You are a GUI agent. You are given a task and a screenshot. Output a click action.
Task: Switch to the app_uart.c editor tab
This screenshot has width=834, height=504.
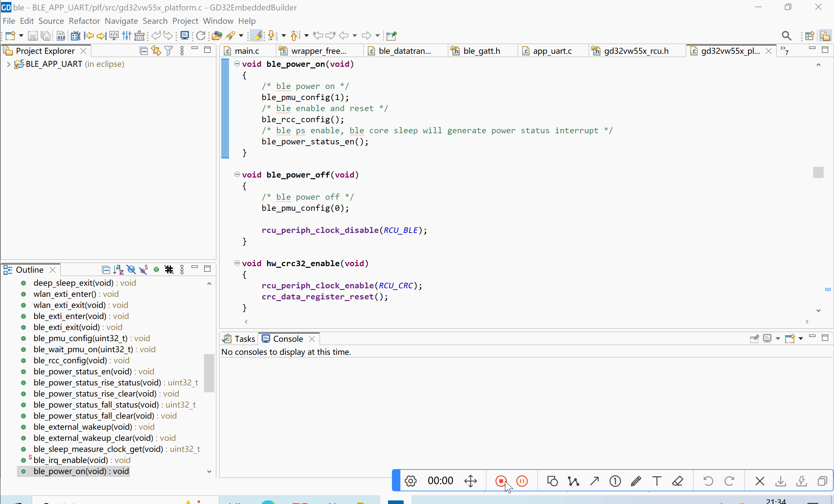coord(552,51)
